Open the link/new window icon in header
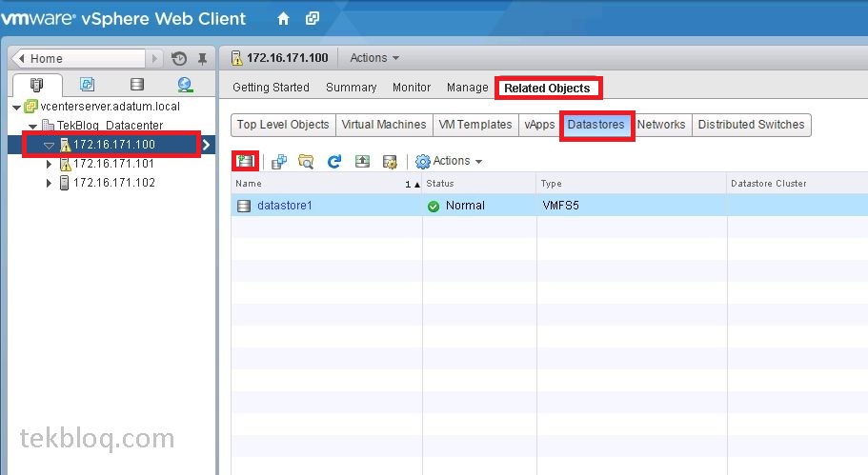868x475 pixels. [313, 19]
